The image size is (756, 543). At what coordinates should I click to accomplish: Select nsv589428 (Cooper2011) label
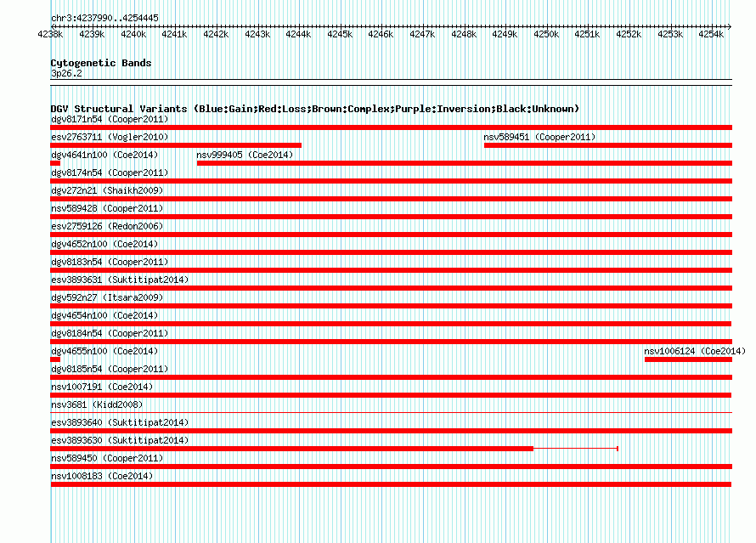tap(107, 209)
